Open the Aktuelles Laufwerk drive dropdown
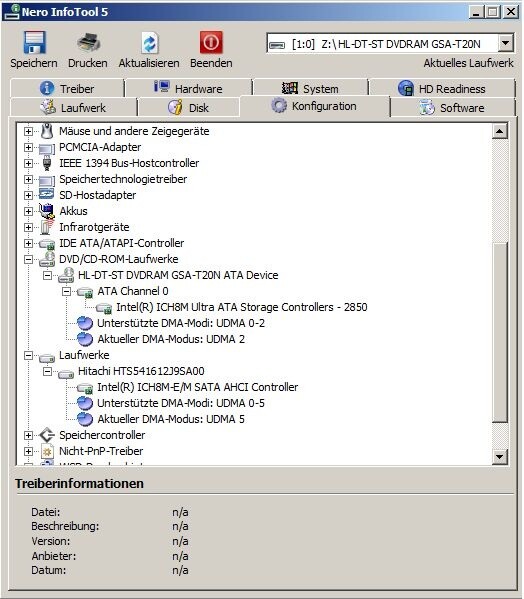The width and height of the screenshot is (524, 599). (x=505, y=43)
